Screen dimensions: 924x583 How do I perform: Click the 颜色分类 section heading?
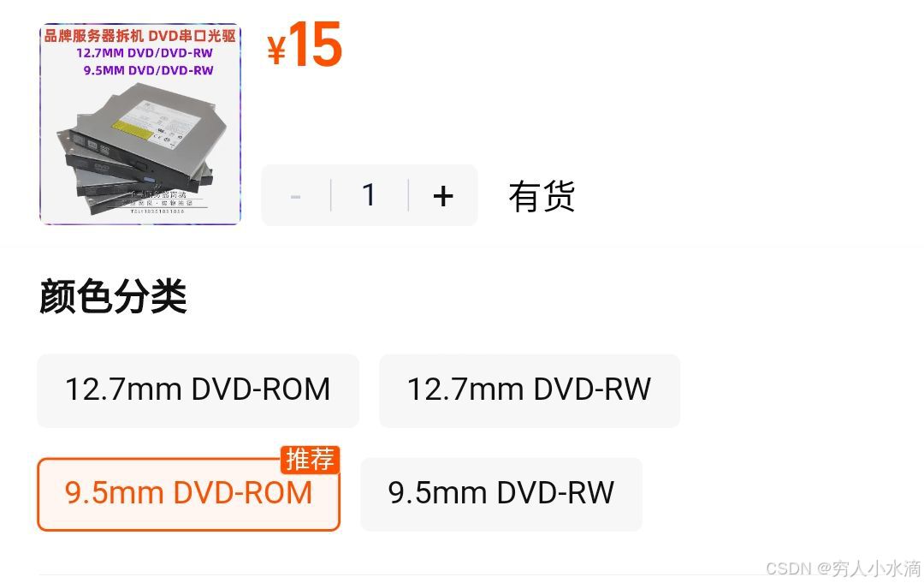(113, 296)
